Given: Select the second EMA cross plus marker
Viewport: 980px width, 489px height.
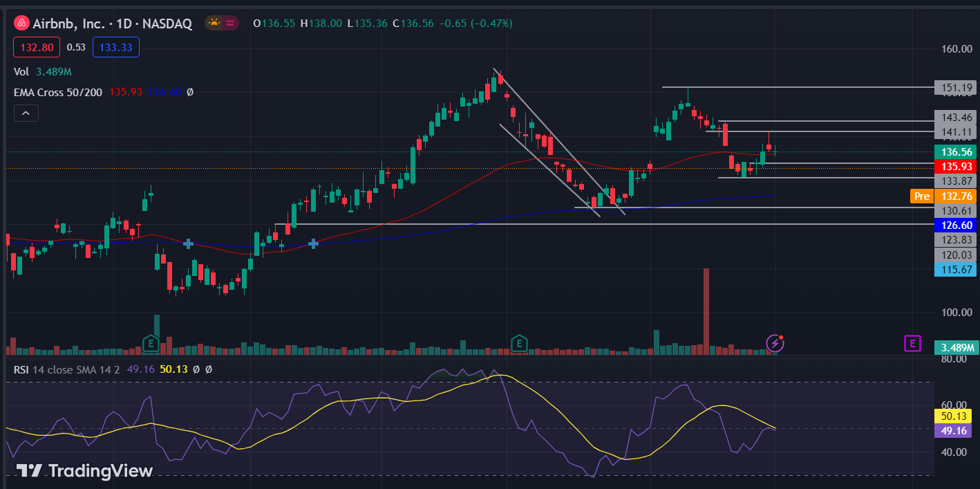Looking at the screenshot, I should pyautogui.click(x=313, y=243).
